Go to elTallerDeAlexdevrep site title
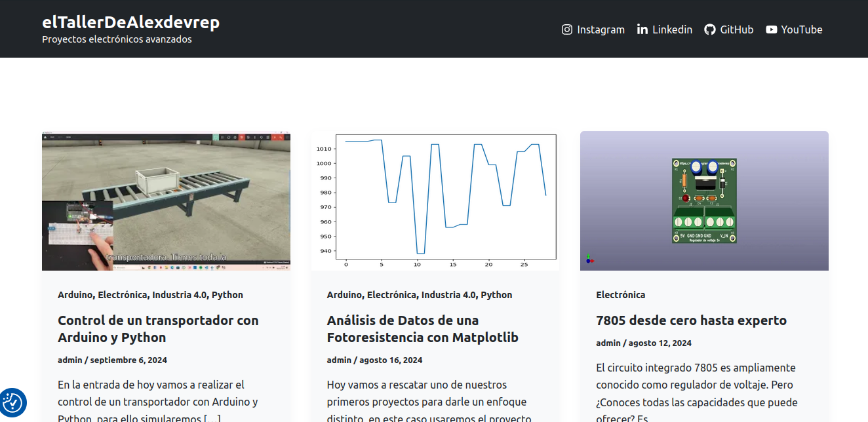This screenshot has height=422, width=868. pyautogui.click(x=131, y=22)
